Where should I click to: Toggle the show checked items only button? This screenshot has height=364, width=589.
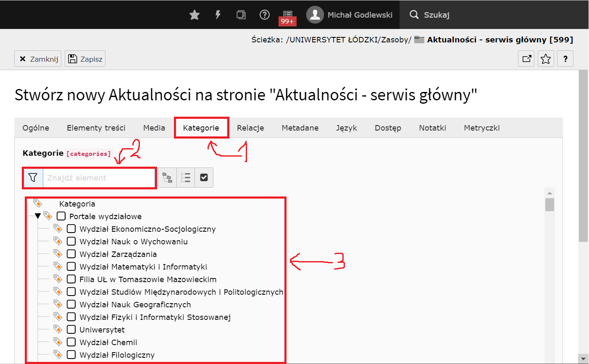204,178
